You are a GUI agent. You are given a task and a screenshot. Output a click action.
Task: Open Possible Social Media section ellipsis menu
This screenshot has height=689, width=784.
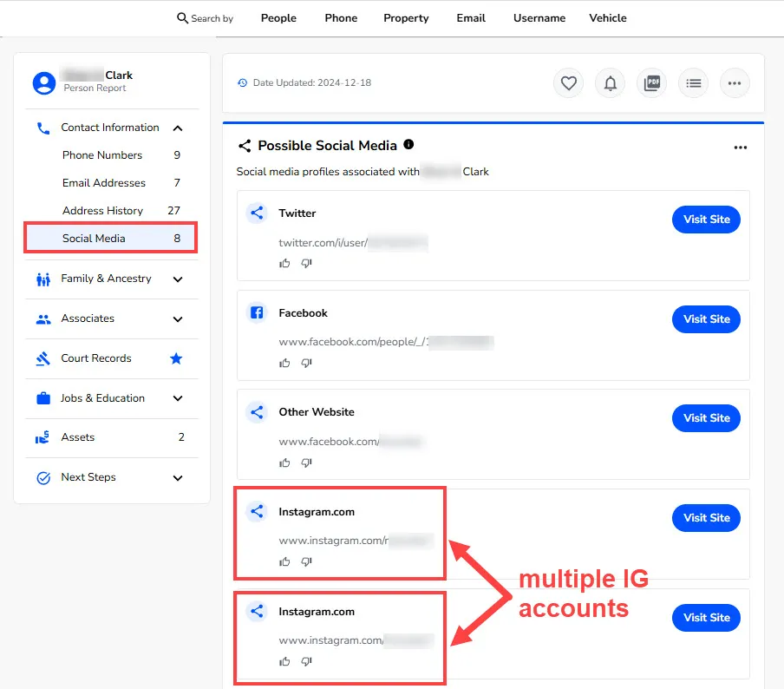(x=741, y=148)
